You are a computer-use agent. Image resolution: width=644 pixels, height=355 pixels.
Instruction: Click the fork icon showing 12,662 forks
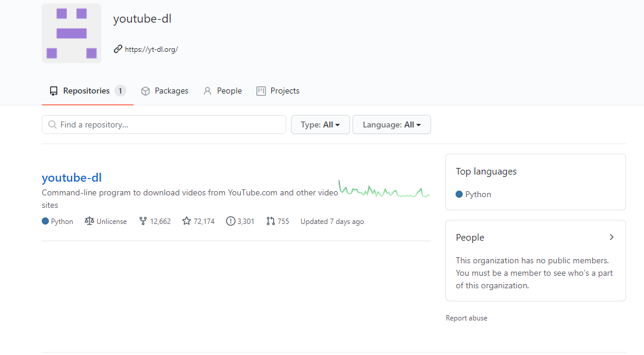(x=143, y=221)
